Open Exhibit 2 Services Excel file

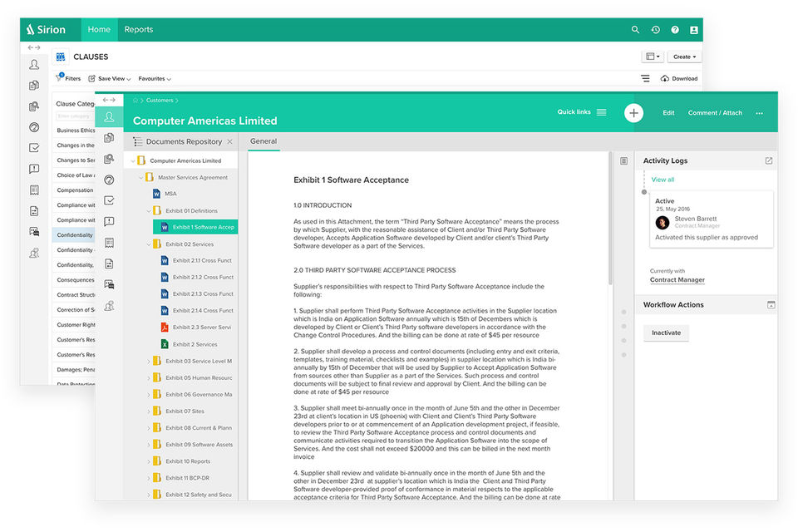click(189, 344)
